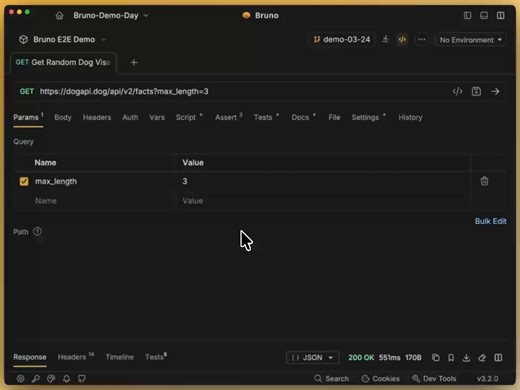Switch to the Script tab
This screenshot has height=390, width=520.
tap(189, 117)
